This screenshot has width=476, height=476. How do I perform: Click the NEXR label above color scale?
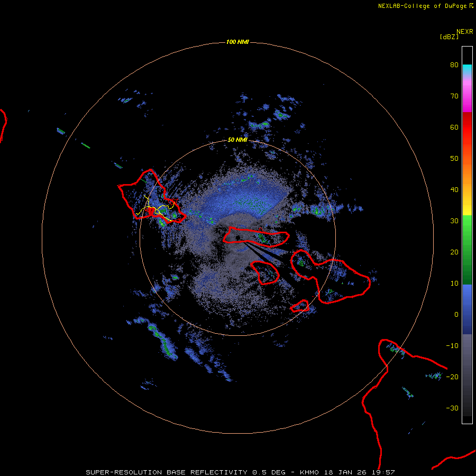(465, 32)
